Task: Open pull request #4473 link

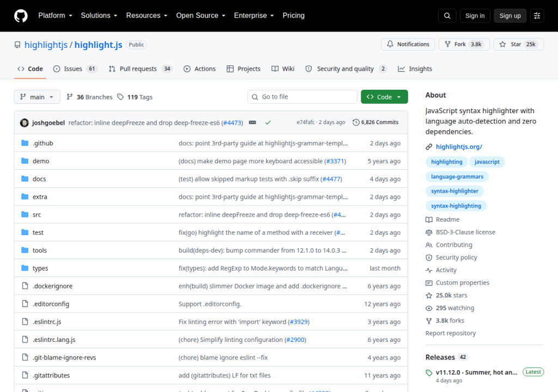Action: pos(233,122)
